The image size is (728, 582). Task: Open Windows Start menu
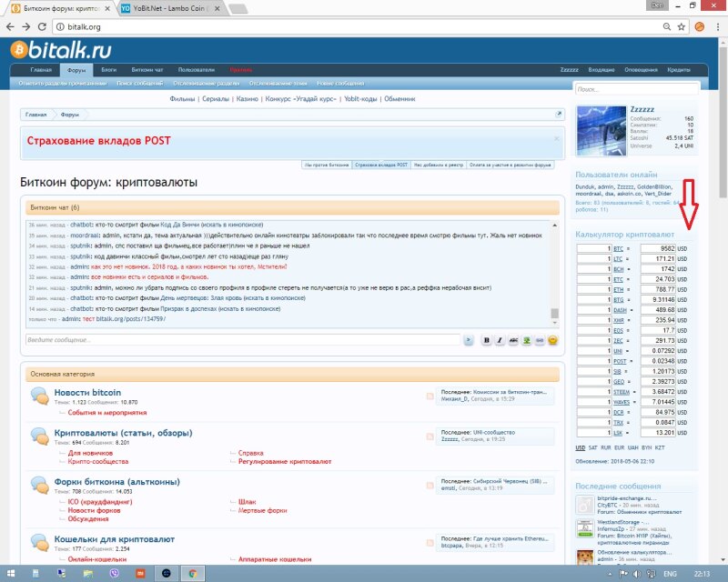point(13,574)
